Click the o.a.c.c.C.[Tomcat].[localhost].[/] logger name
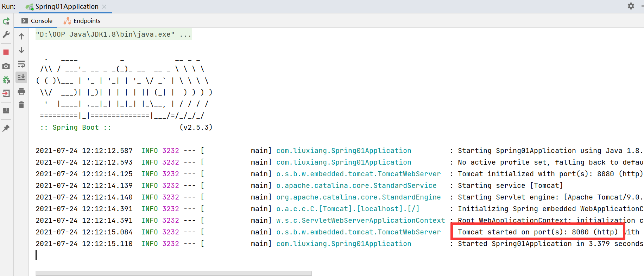Image resolution: width=644 pixels, height=276 pixels. pyautogui.click(x=348, y=209)
